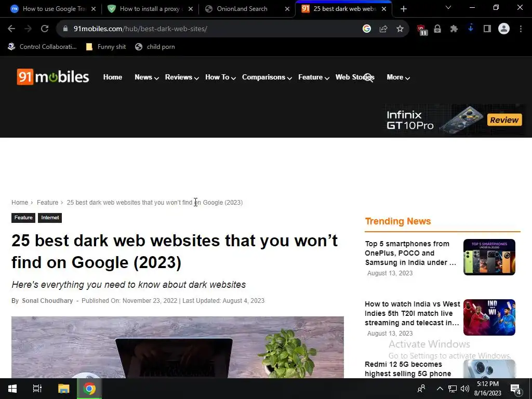
Task: Open the Home navigation item
Action: [x=113, y=77]
